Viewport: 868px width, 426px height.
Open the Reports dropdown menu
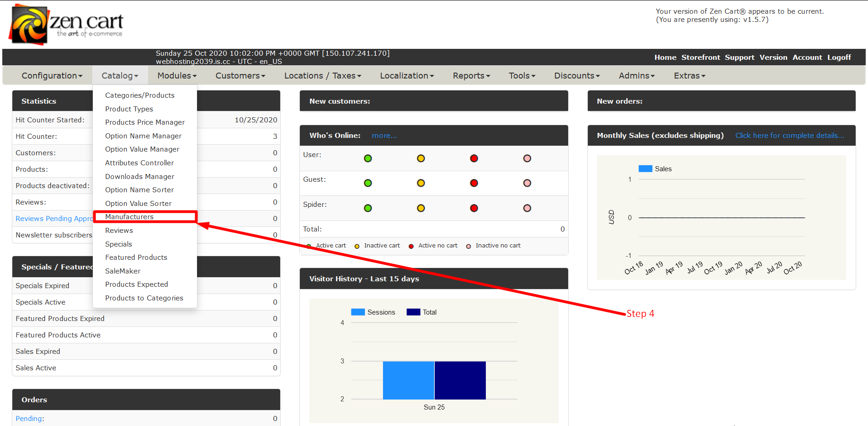(471, 76)
